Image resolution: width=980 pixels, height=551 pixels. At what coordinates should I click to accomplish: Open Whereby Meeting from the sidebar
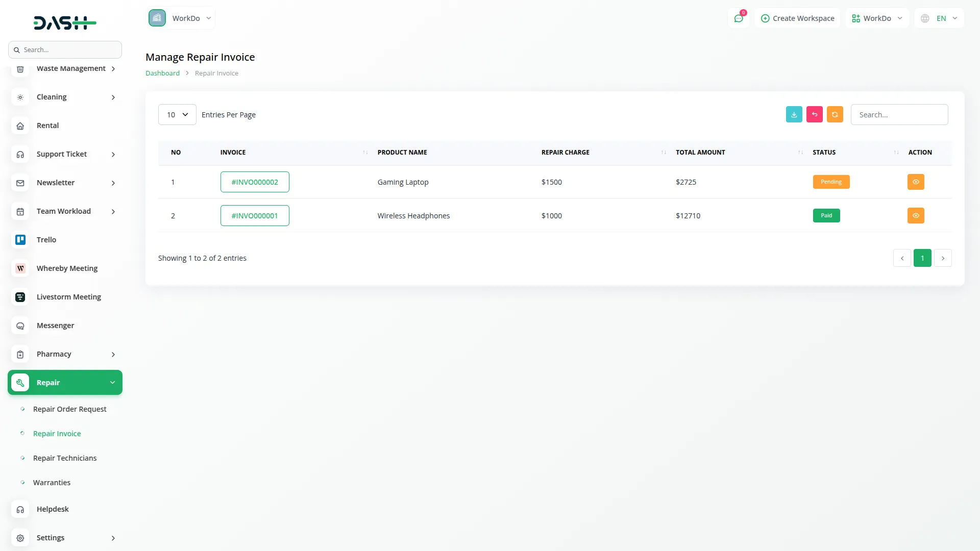pyautogui.click(x=67, y=268)
